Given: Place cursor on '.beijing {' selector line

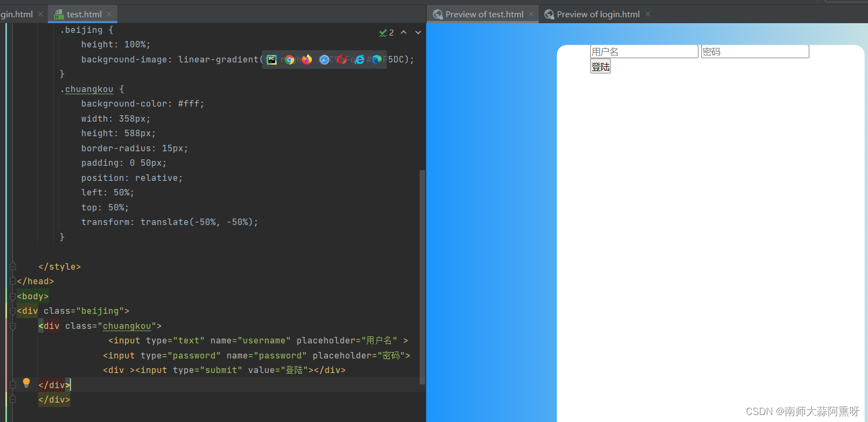Looking at the screenshot, I should 87,30.
